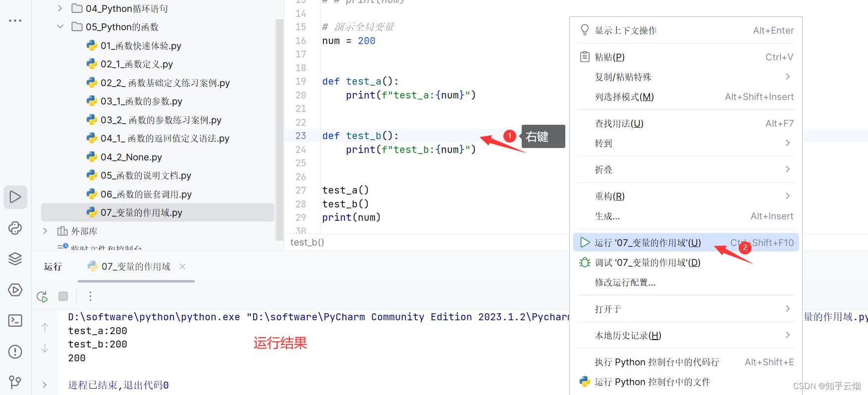The width and height of the screenshot is (868, 395).
Task: Expand the 重构 submenu arrow
Action: (x=788, y=196)
